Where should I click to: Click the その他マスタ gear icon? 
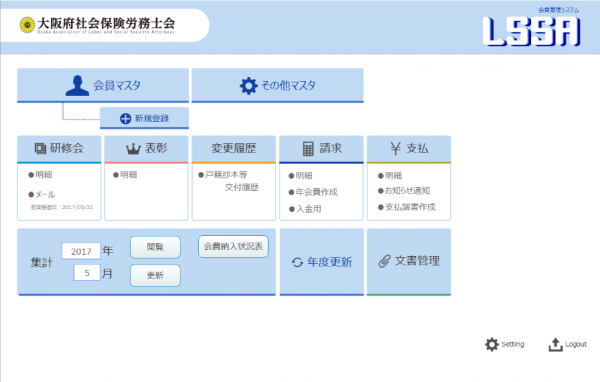click(248, 86)
